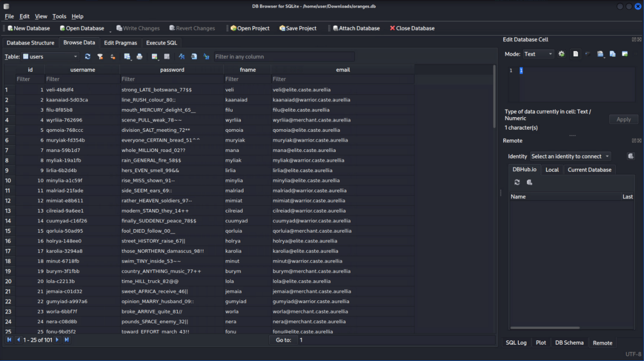Sort by the email column header
The image size is (644, 361).
coord(343,70)
